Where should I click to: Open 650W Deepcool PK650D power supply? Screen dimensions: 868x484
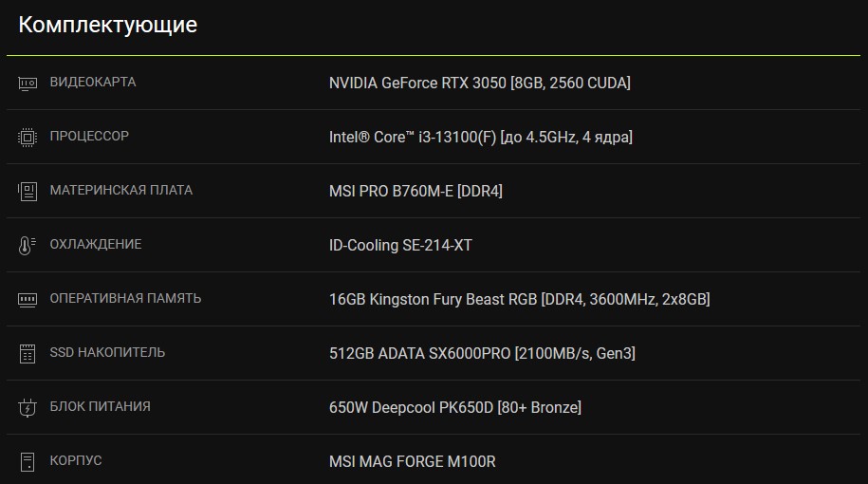coord(454,407)
